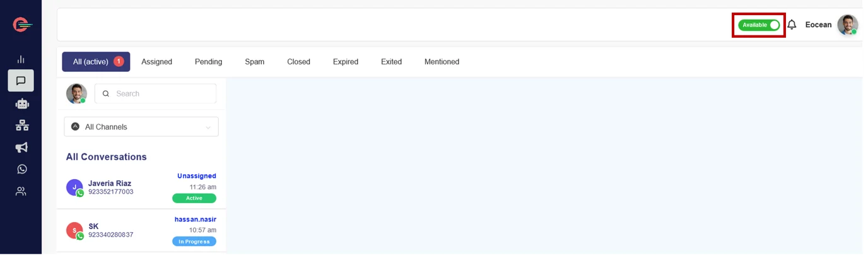Open the users contacts sidebar icon
868x258 pixels.
(21, 191)
